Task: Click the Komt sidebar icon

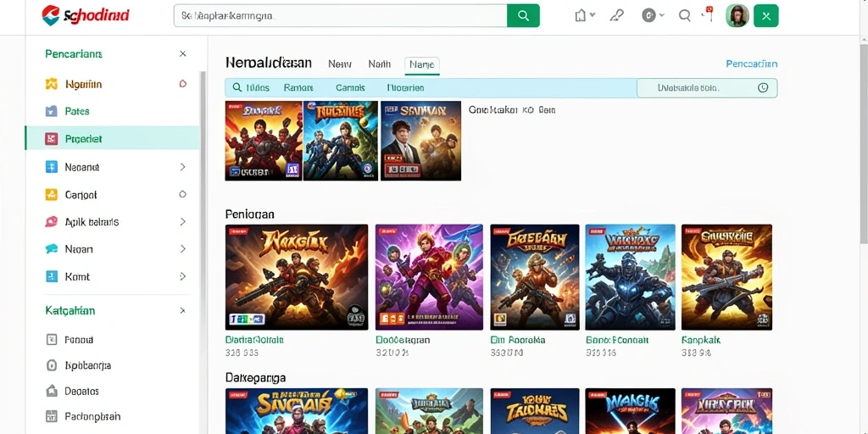Action: 51,276
